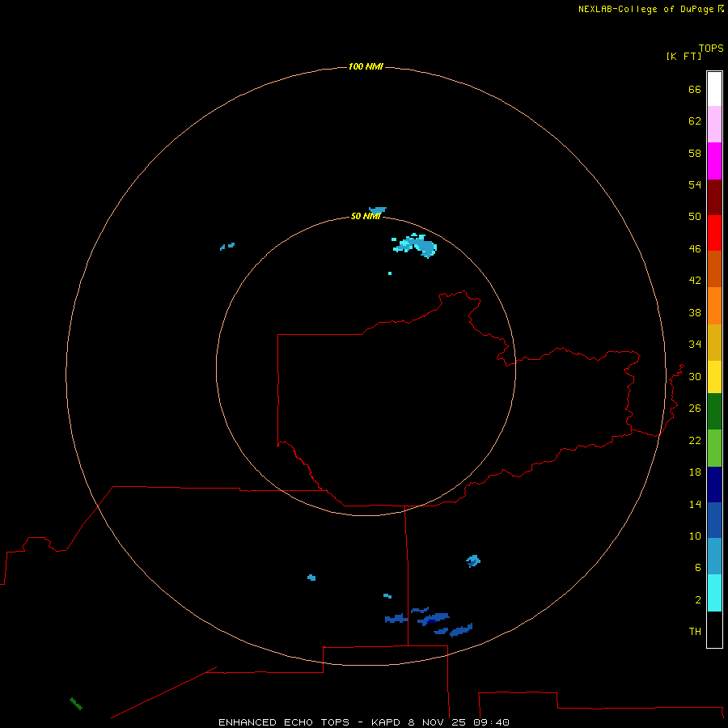Click the ENHANCED ECHO TOPS caption text
Screen dimensions: 728x728
284,722
